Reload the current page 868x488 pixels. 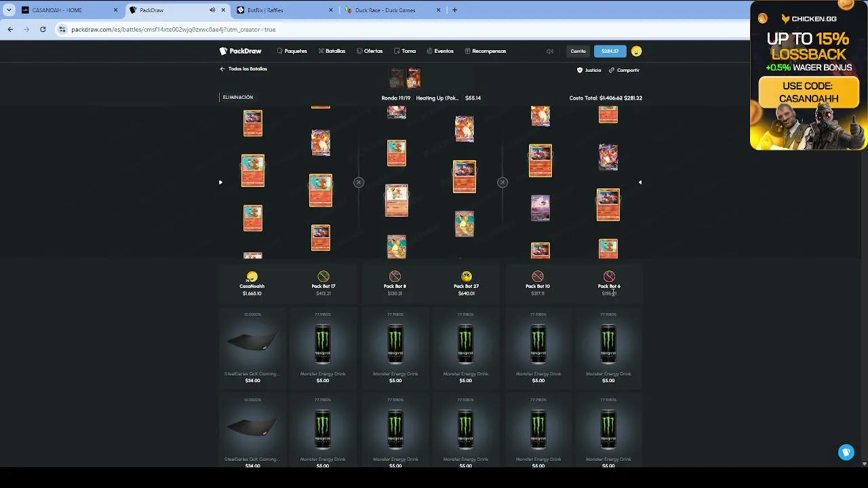pos(43,29)
